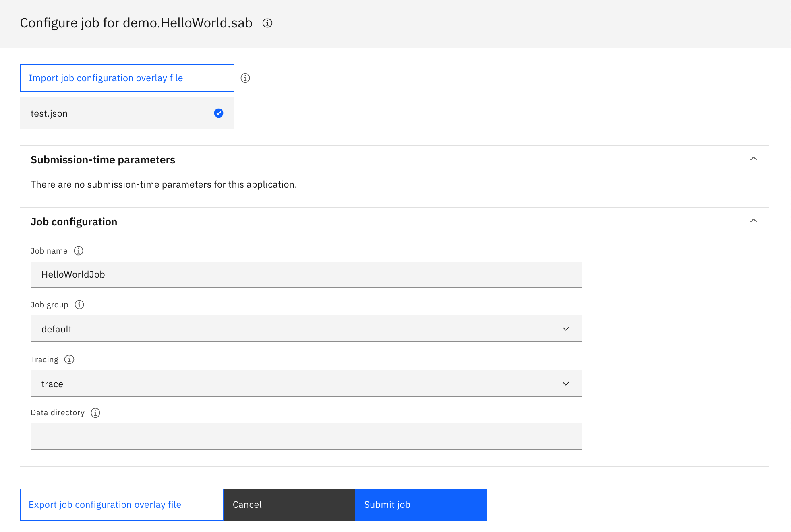Uncheck the imported configuration file test.json
The width and height of the screenshot is (791, 532).
(218, 113)
